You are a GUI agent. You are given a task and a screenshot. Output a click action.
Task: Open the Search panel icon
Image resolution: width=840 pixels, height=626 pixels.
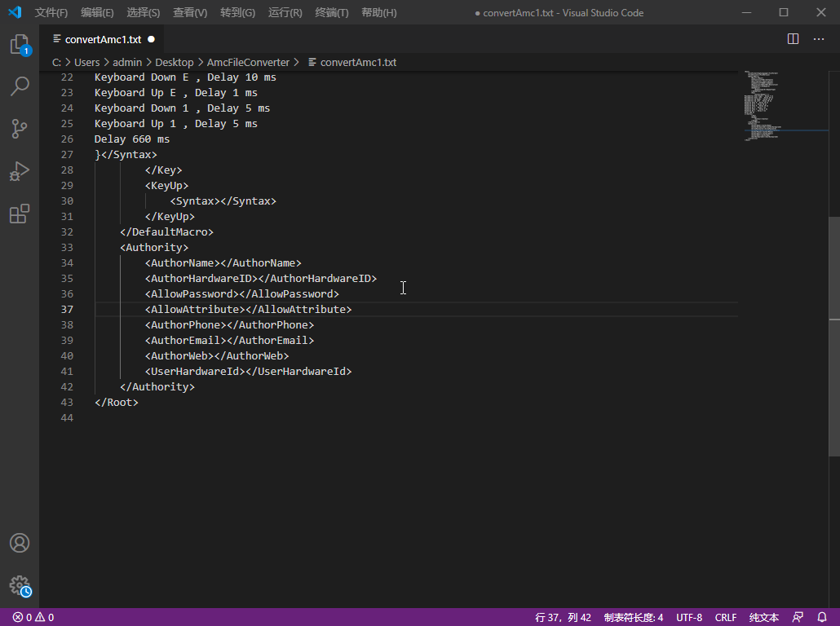[x=20, y=86]
